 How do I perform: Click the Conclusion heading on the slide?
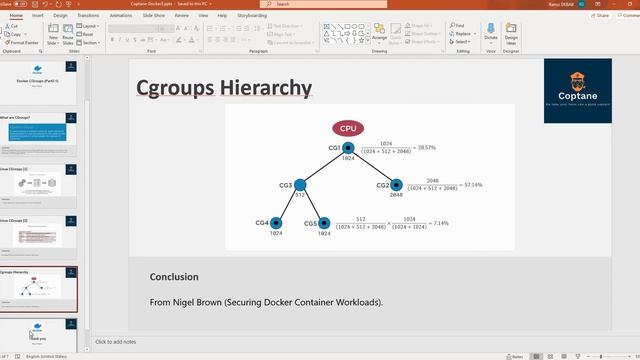pyautogui.click(x=174, y=277)
